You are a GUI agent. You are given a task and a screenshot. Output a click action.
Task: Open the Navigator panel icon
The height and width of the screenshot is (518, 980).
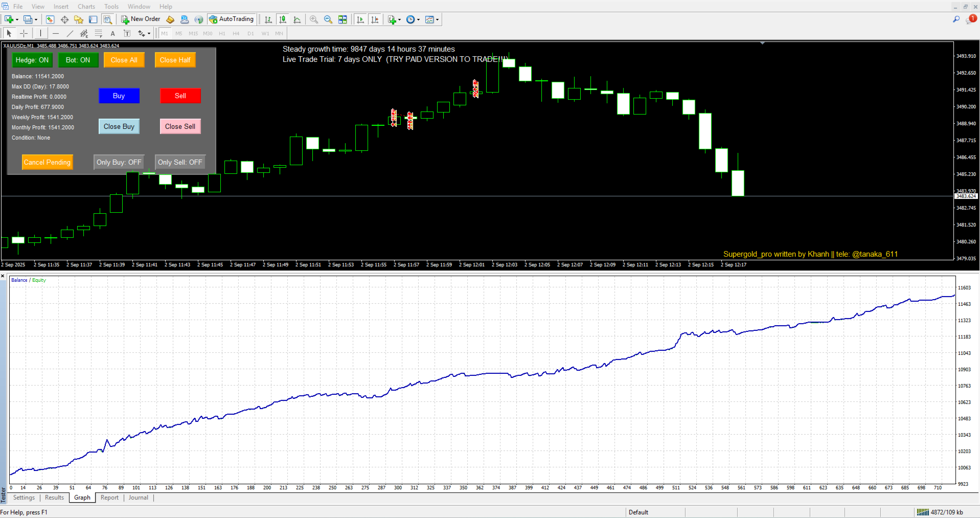coord(79,19)
